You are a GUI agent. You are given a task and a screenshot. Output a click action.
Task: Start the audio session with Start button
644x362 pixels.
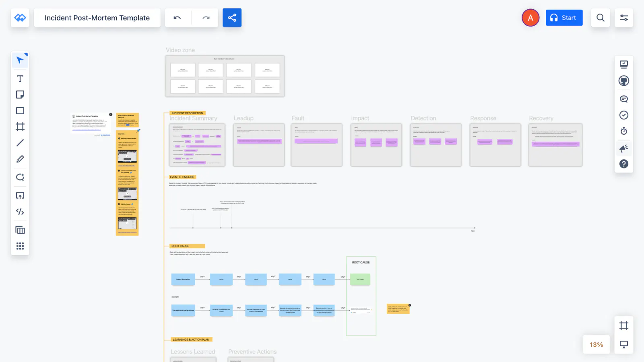tap(564, 18)
